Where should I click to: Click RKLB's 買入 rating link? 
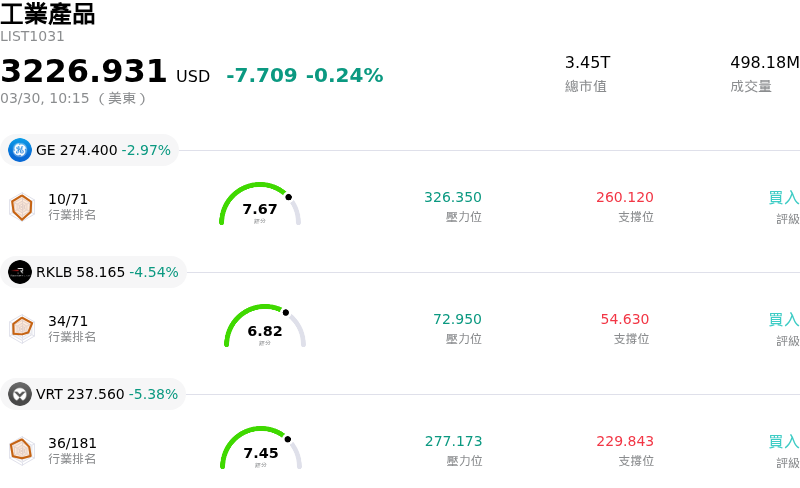783,320
